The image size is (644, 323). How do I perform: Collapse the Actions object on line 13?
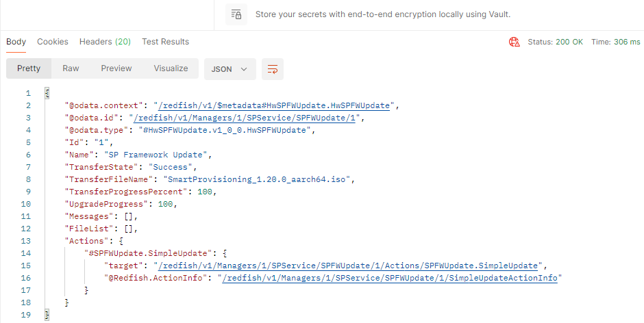[121, 241]
